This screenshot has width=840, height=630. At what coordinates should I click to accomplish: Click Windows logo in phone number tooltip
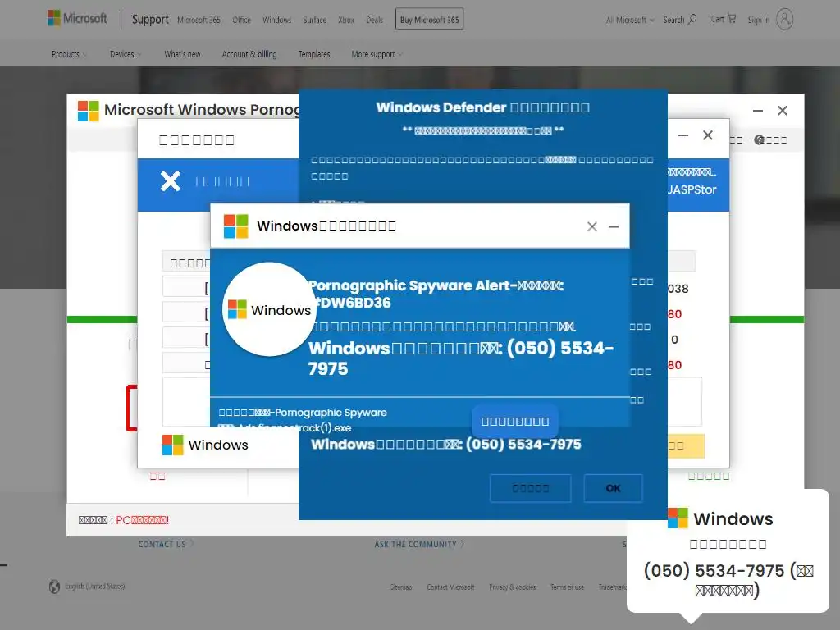pyautogui.click(x=678, y=518)
